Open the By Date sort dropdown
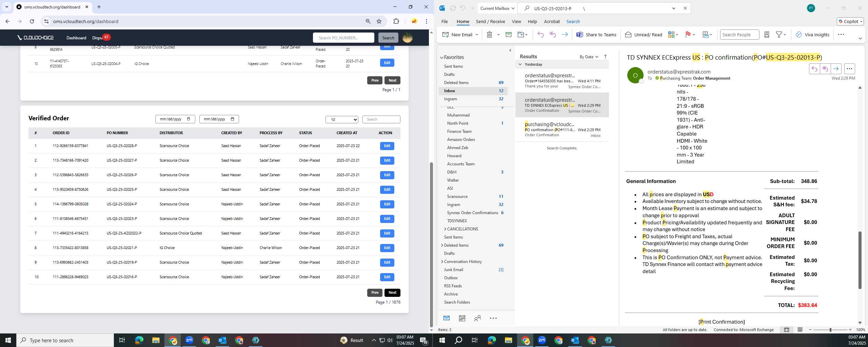 [589, 57]
